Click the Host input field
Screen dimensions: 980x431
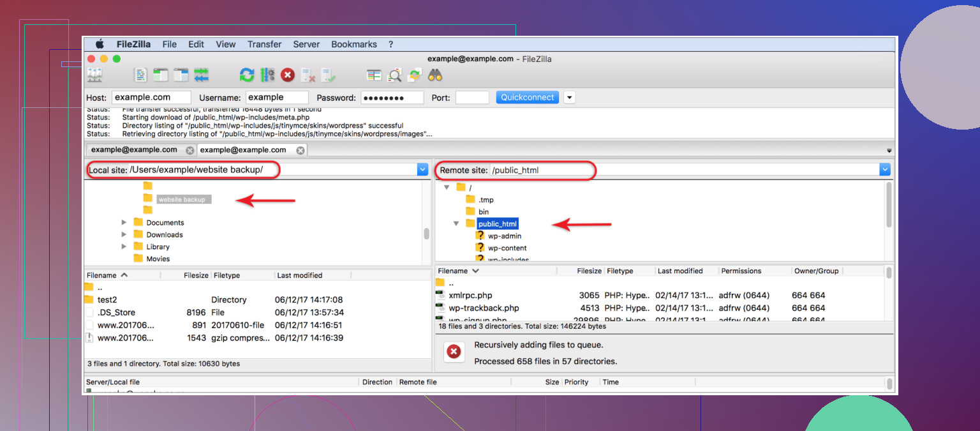tap(151, 97)
